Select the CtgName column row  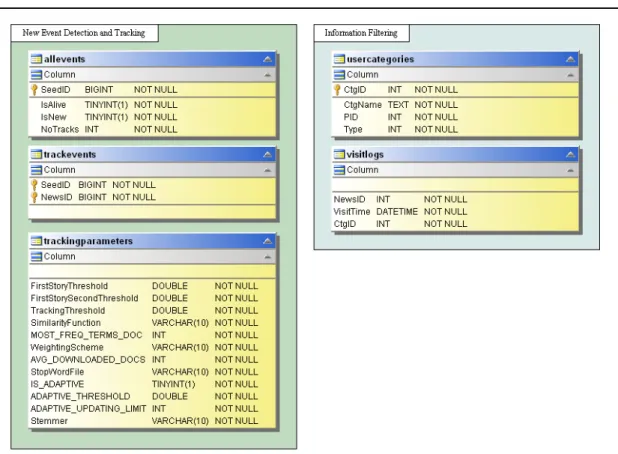[x=455, y=105]
